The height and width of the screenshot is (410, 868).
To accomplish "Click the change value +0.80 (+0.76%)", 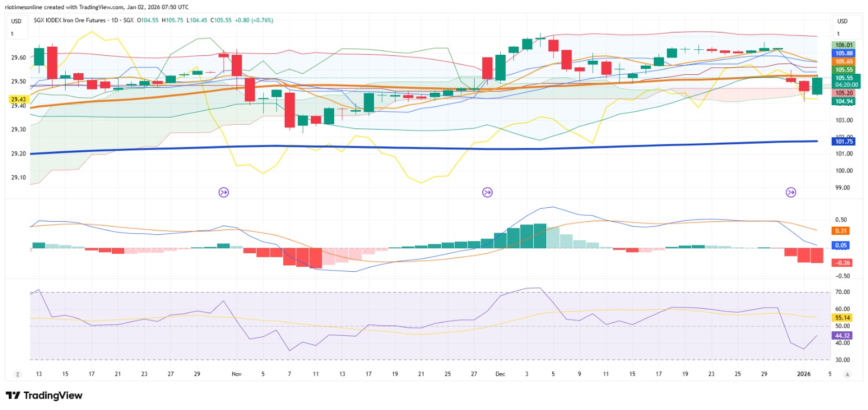I will coord(254,20).
